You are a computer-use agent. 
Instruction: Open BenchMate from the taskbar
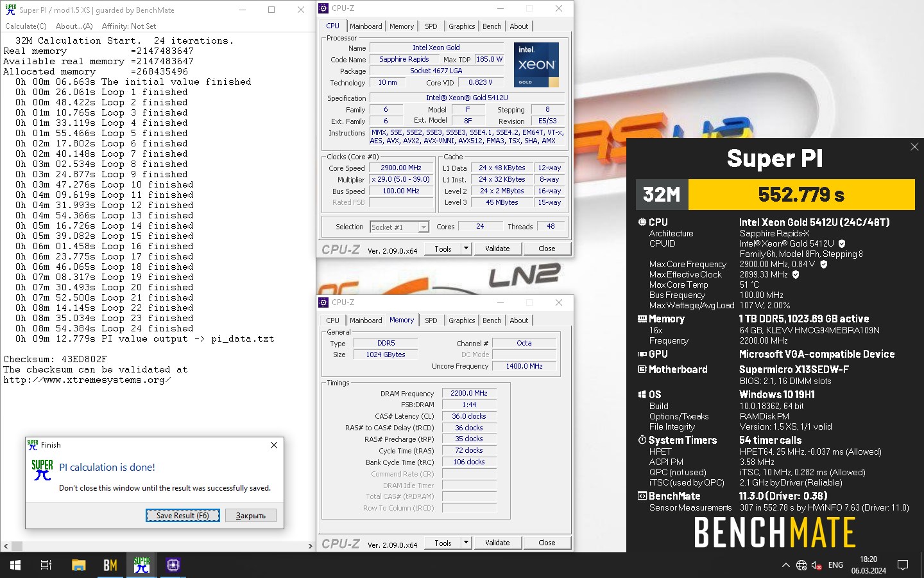tap(110, 565)
